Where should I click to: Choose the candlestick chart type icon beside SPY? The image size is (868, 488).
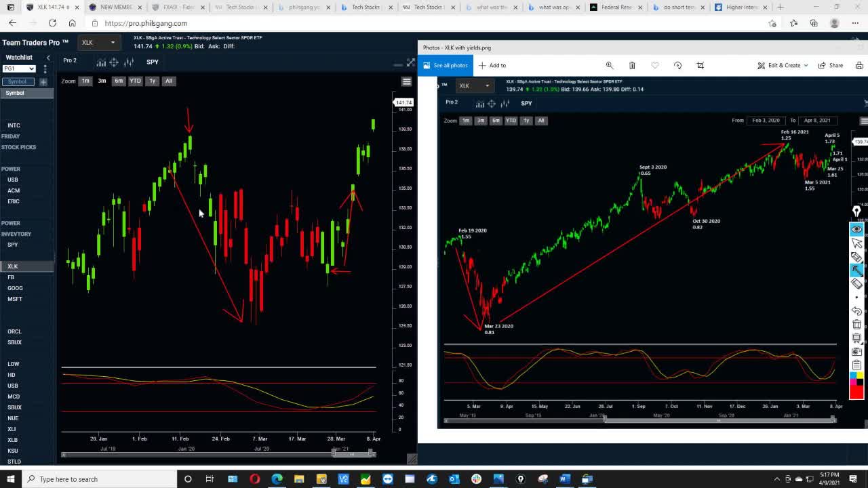click(129, 62)
